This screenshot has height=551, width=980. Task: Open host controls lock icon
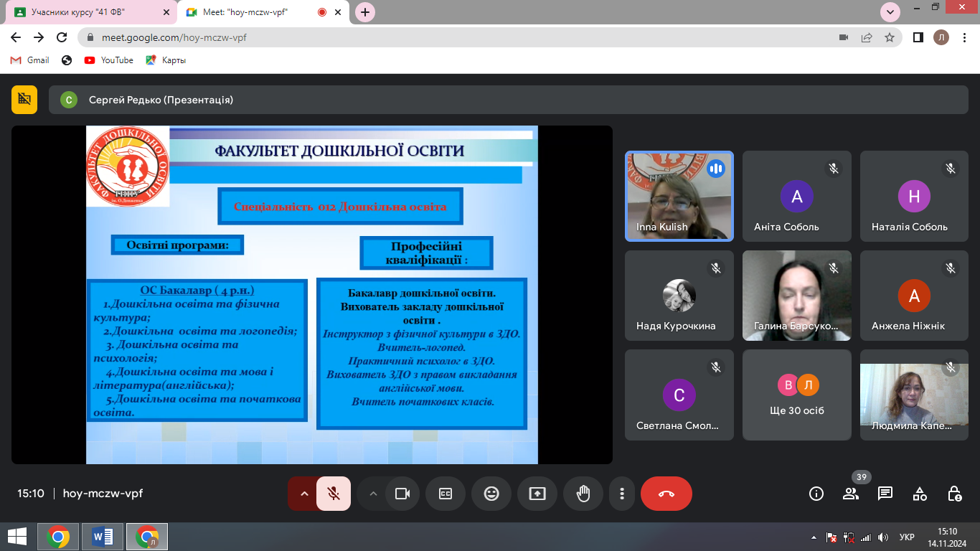click(x=954, y=494)
